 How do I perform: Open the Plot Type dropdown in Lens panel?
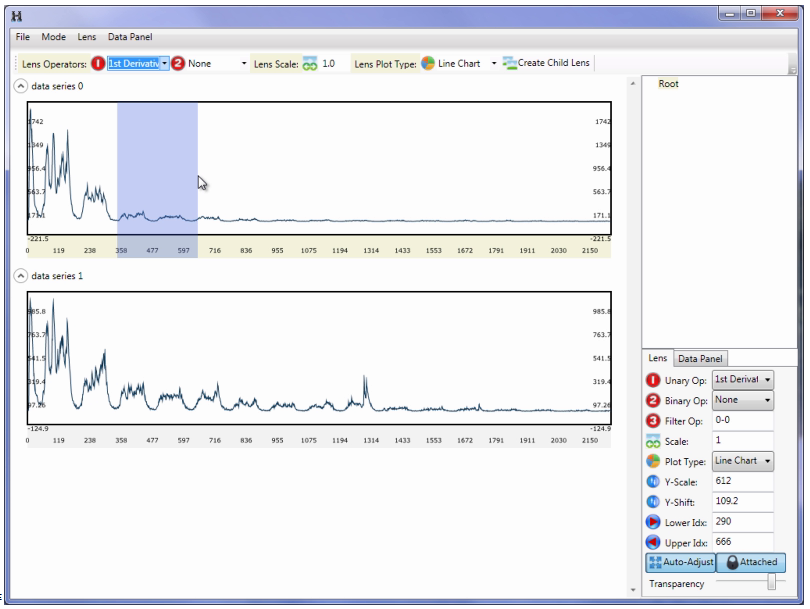tap(742, 461)
